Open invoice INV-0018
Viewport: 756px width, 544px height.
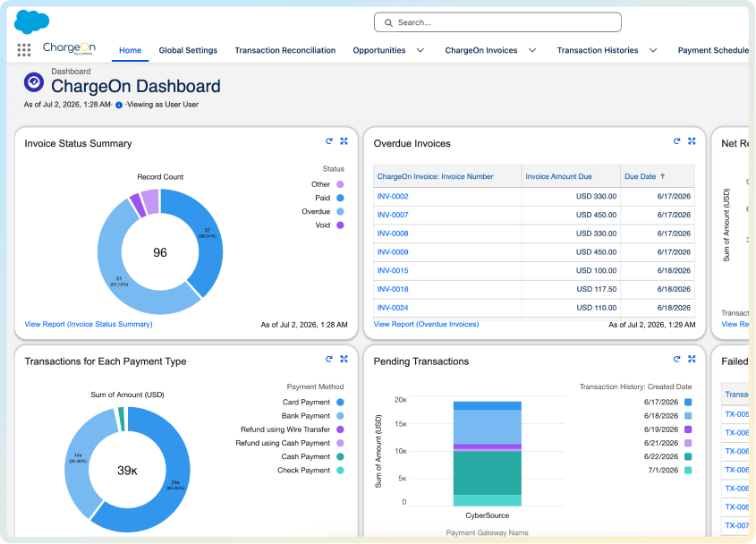point(393,289)
